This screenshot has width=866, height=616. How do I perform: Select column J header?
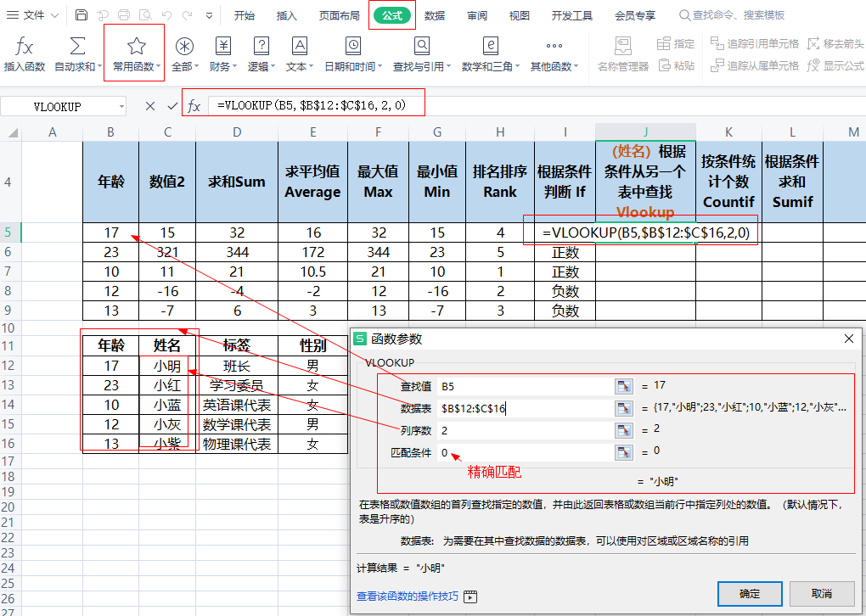tap(645, 132)
